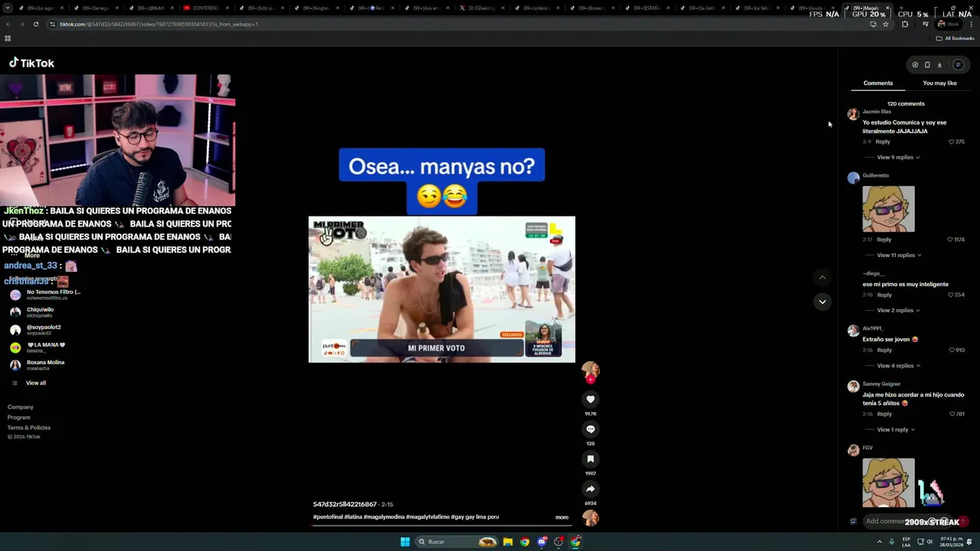980x551 pixels.
Task: Like Guillermito's comment with 1174 likes
Action: [950, 240]
